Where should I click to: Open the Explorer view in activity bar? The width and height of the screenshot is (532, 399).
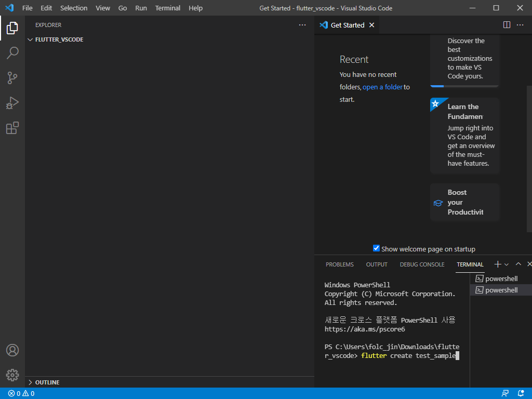[12, 28]
